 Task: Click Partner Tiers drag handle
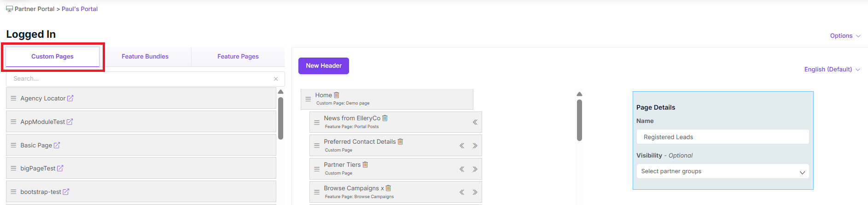pos(317,169)
